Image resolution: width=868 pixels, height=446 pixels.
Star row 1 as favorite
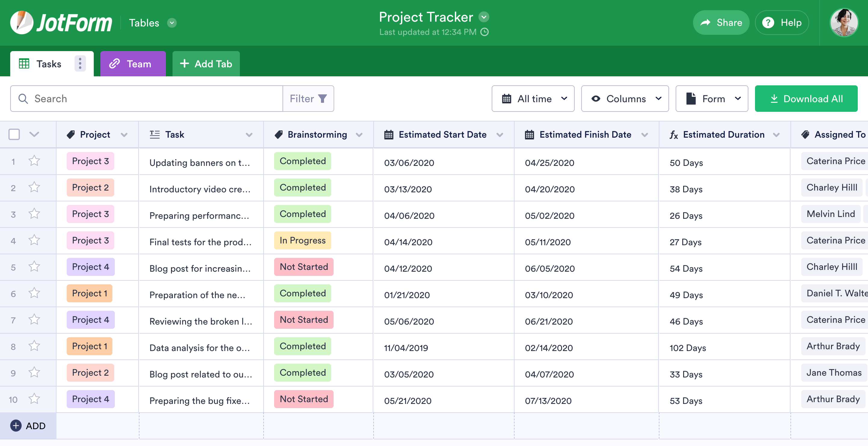click(x=34, y=161)
